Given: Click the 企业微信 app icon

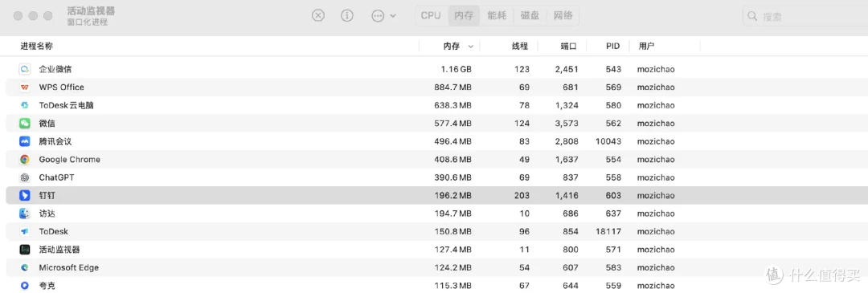Looking at the screenshot, I should coord(24,69).
